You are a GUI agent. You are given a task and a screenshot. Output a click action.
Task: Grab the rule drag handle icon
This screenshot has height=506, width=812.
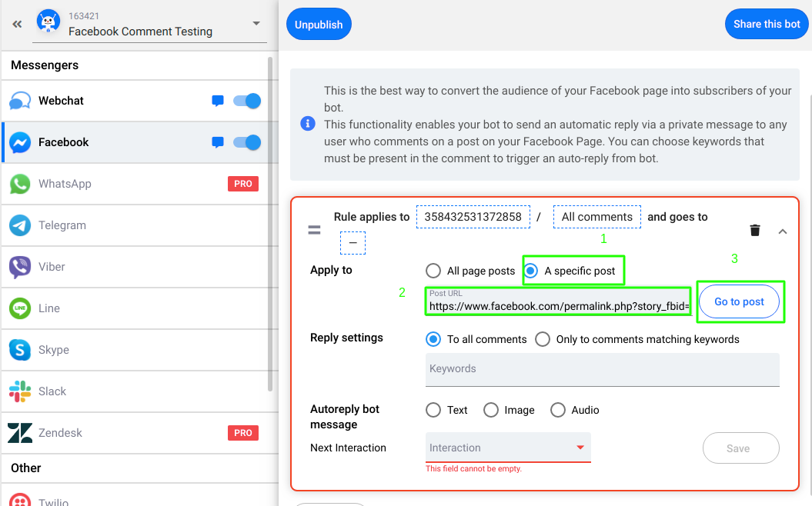click(314, 230)
